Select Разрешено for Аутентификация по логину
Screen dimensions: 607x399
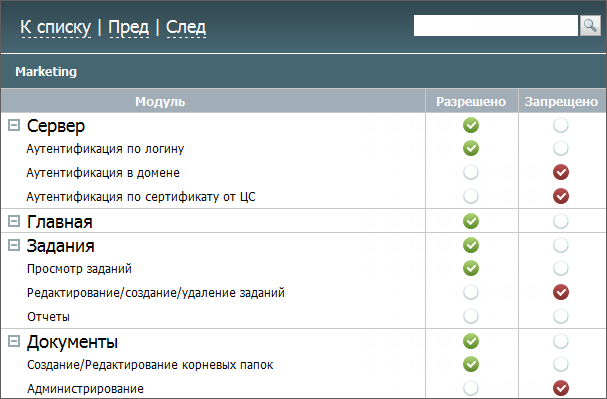(471, 148)
